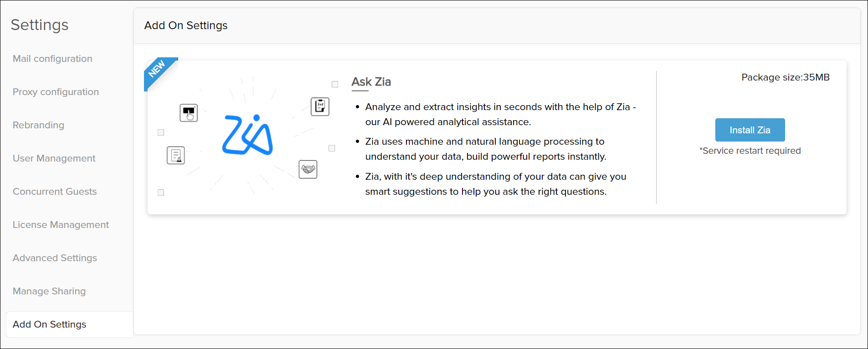
Task: Switch to the Add On Settings tab
Action: coord(49,324)
